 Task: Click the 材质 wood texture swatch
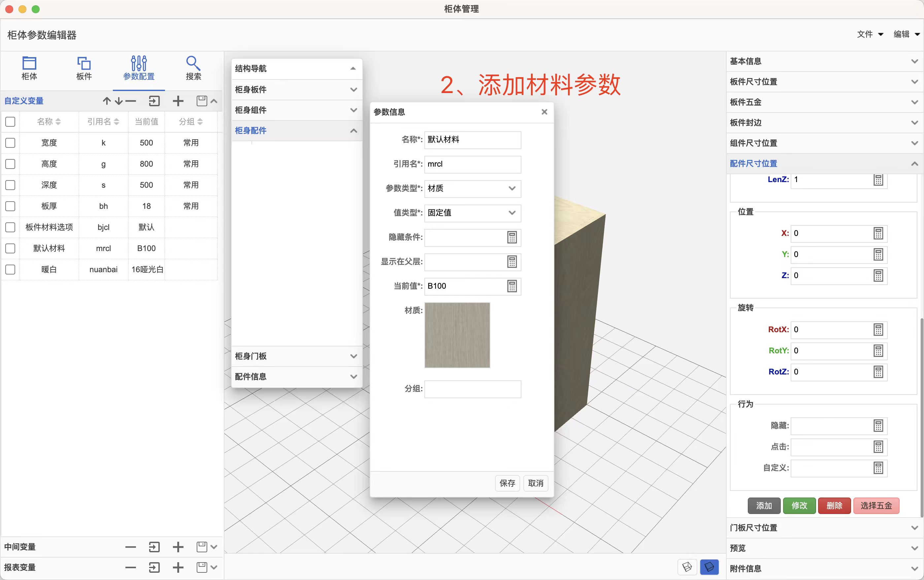click(457, 335)
